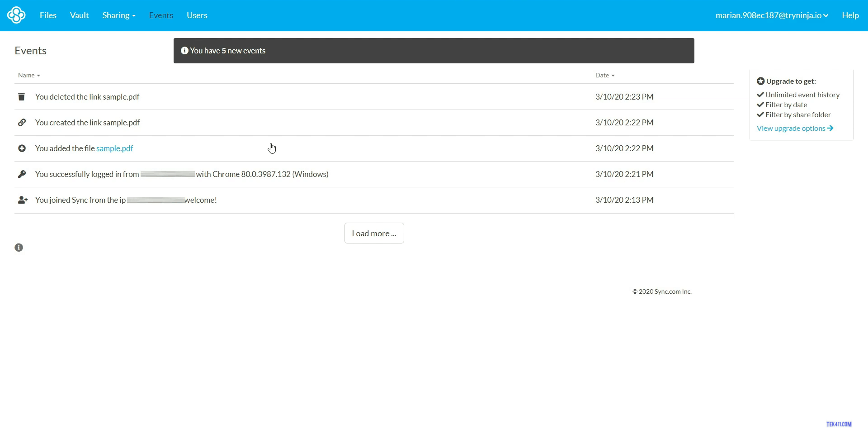
Task: Select 'You deleted the link sample.pdf' text
Action: [x=87, y=97]
